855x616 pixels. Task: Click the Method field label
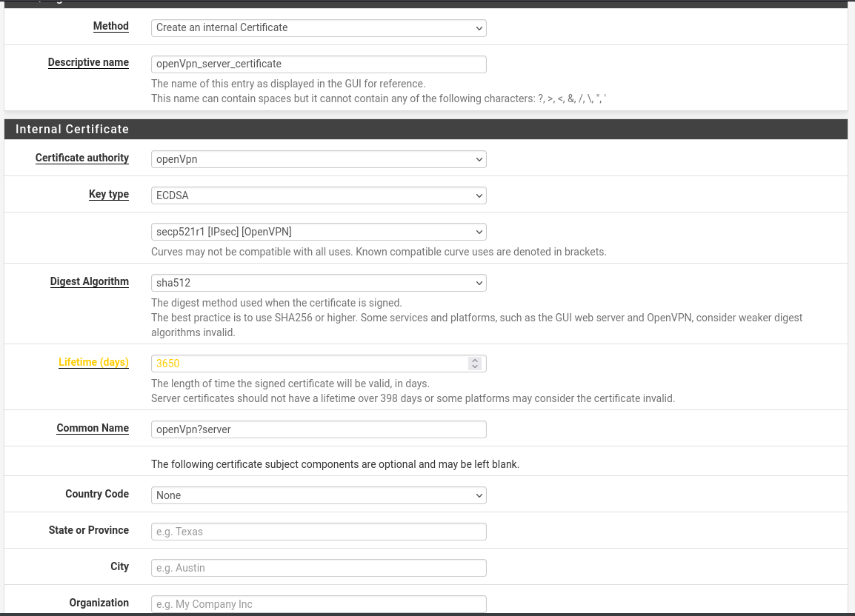(111, 26)
